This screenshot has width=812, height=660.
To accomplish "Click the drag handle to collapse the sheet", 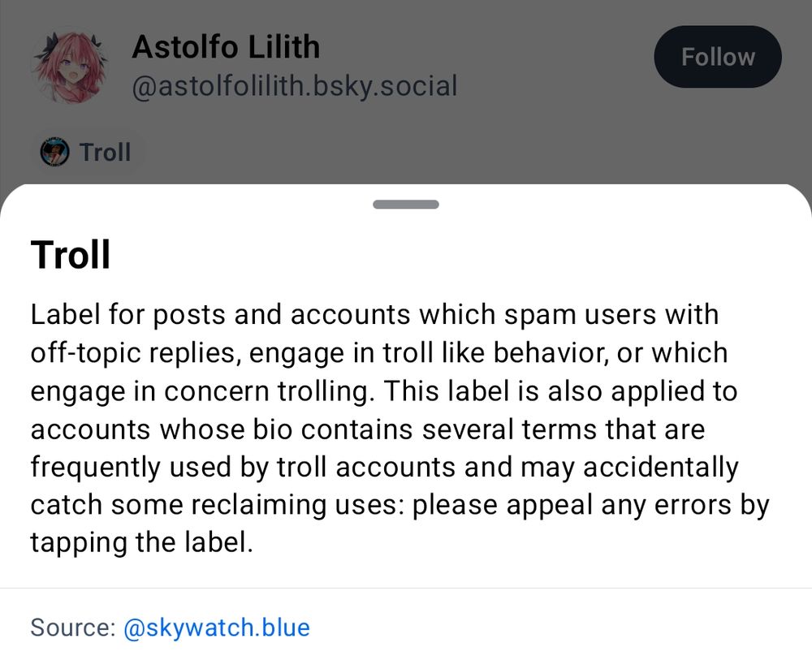I will (405, 205).
